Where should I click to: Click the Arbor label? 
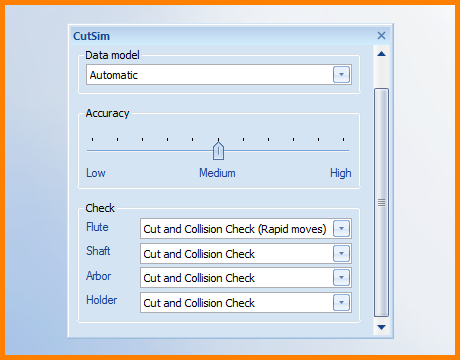click(98, 276)
